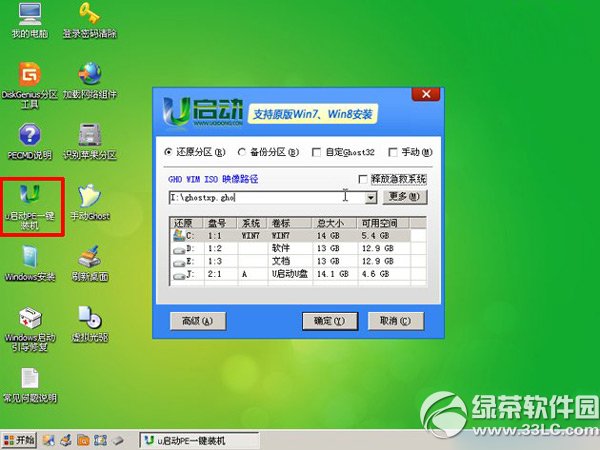The width and height of the screenshot is (600, 450).
Task: Click the 系统 column header
Action: coord(253,223)
